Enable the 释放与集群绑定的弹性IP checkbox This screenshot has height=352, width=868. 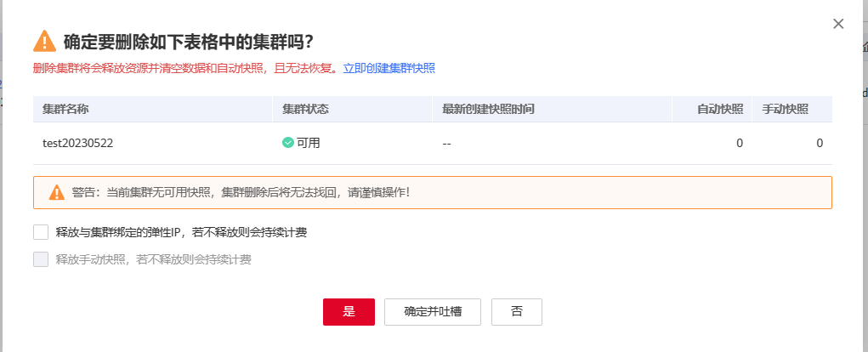41,232
